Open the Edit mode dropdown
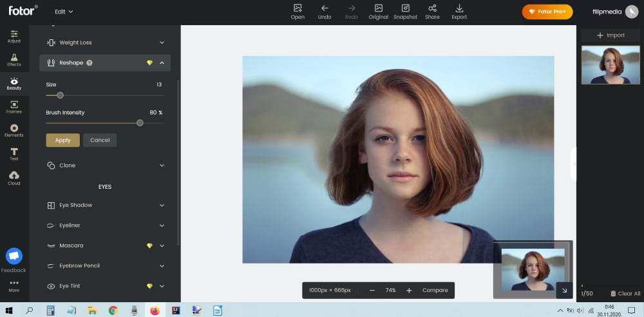The image size is (644, 317). 64,12
